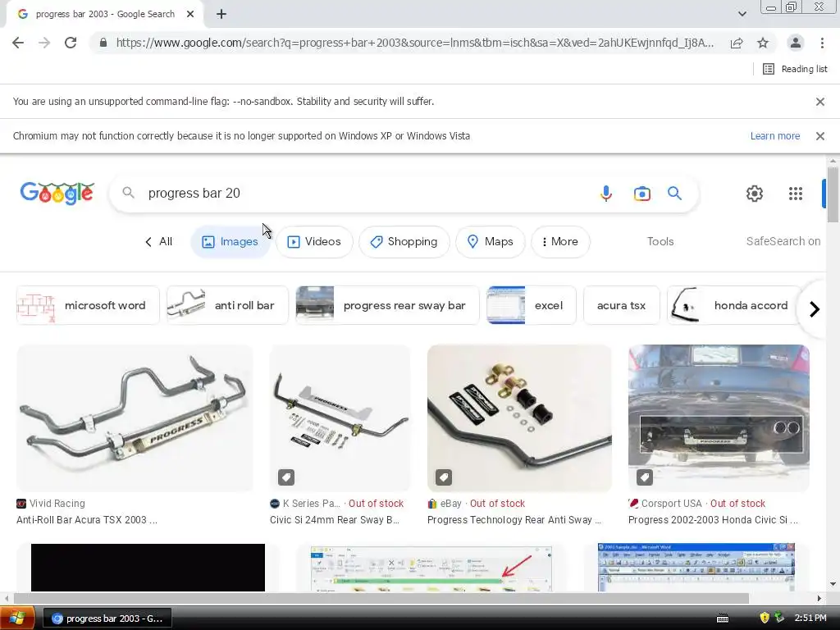840x630 pixels.
Task: Click the green network tray icon
Action: click(x=779, y=619)
